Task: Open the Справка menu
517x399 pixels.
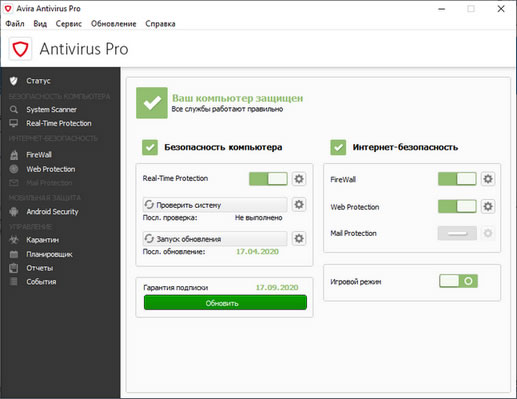Action: pyautogui.click(x=160, y=24)
